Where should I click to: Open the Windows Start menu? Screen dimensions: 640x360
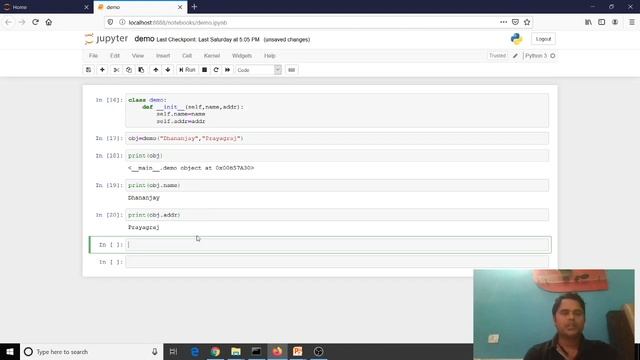[x=10, y=351]
